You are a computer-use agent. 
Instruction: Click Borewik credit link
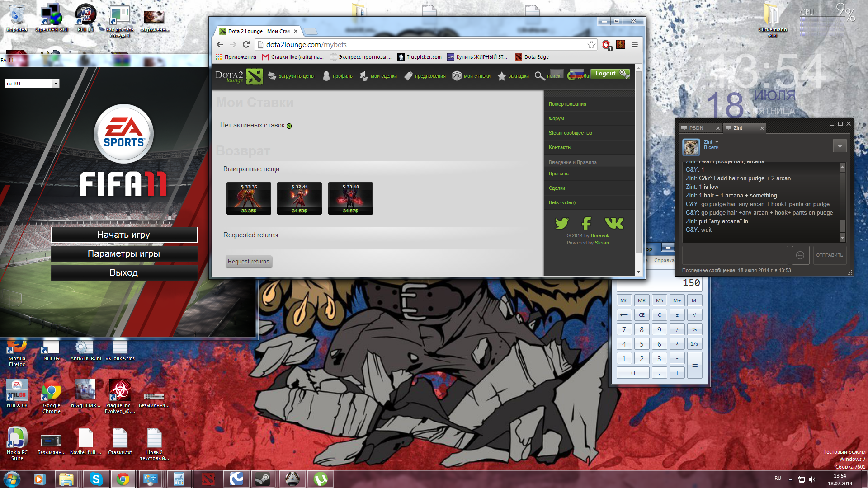(x=599, y=236)
